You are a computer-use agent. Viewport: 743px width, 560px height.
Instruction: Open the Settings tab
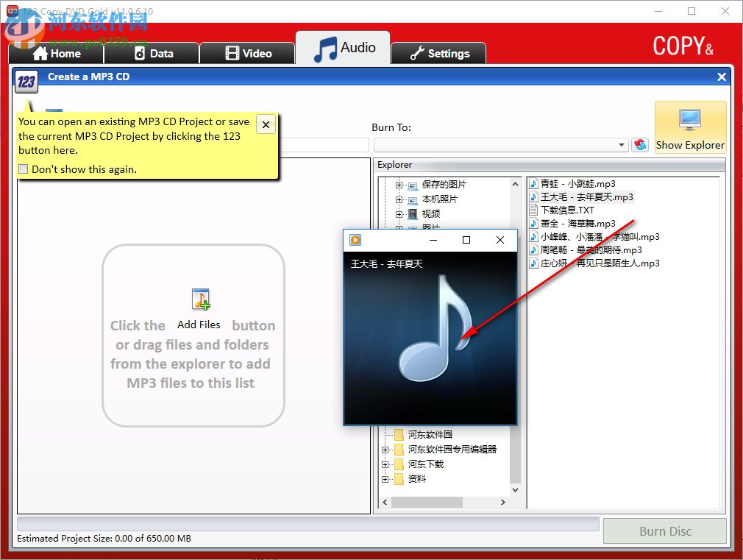click(438, 53)
